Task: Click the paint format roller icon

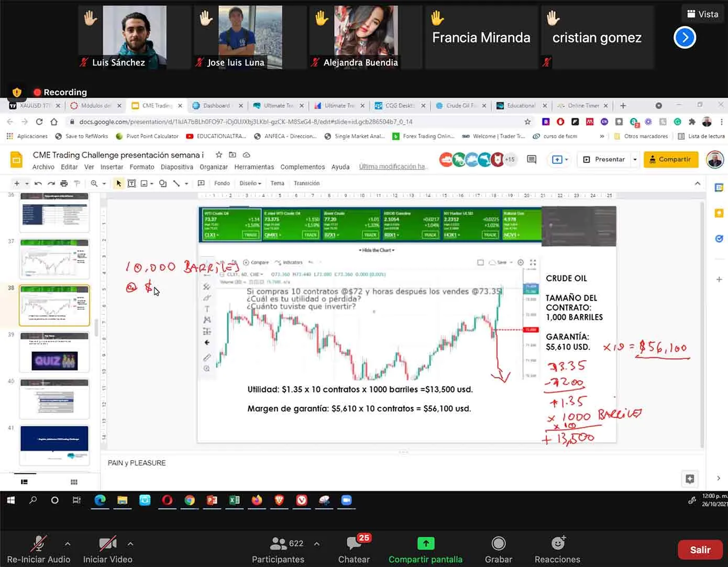Action: pos(77,183)
